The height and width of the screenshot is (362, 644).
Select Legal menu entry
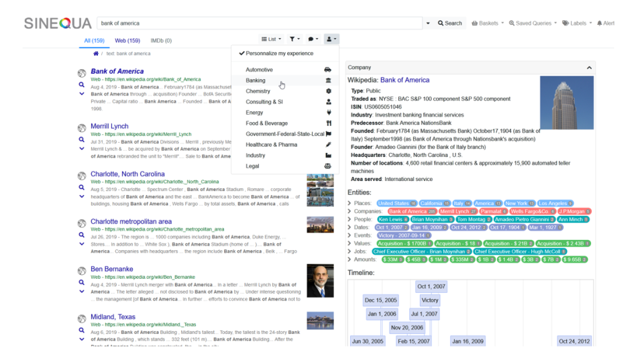285,166
